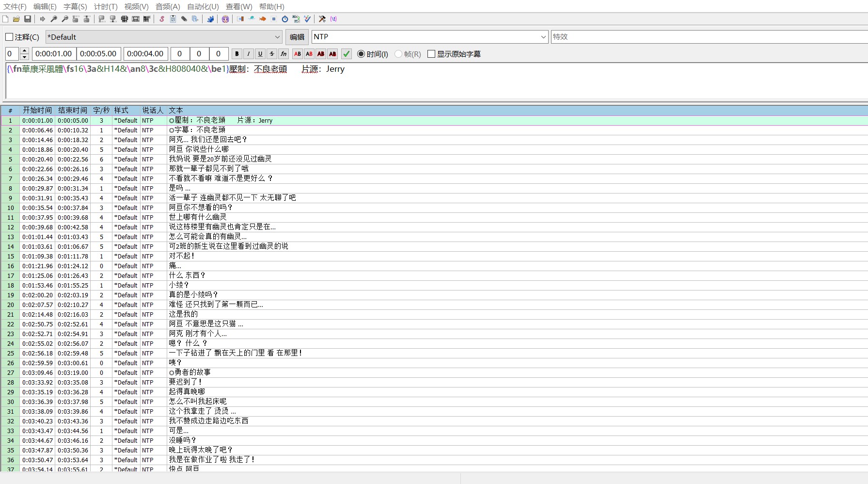Click the Zoom In magnifier icon

coord(54,19)
